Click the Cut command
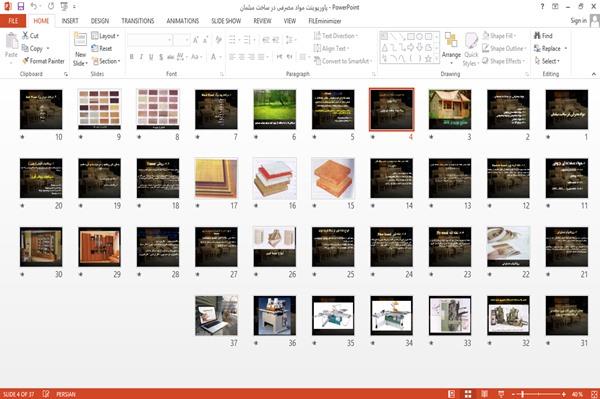Screen dimensions: 600x399 (30, 36)
